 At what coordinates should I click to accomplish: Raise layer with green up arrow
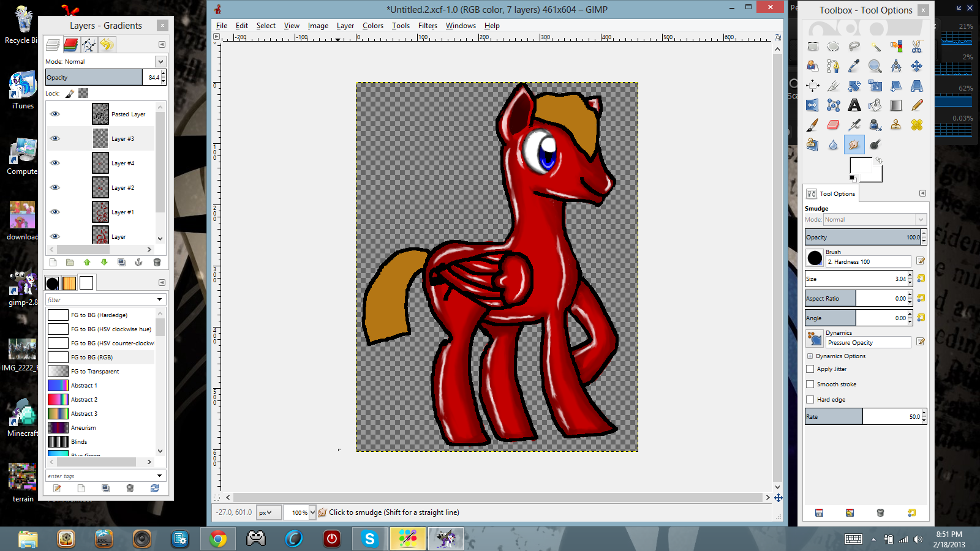coord(87,262)
